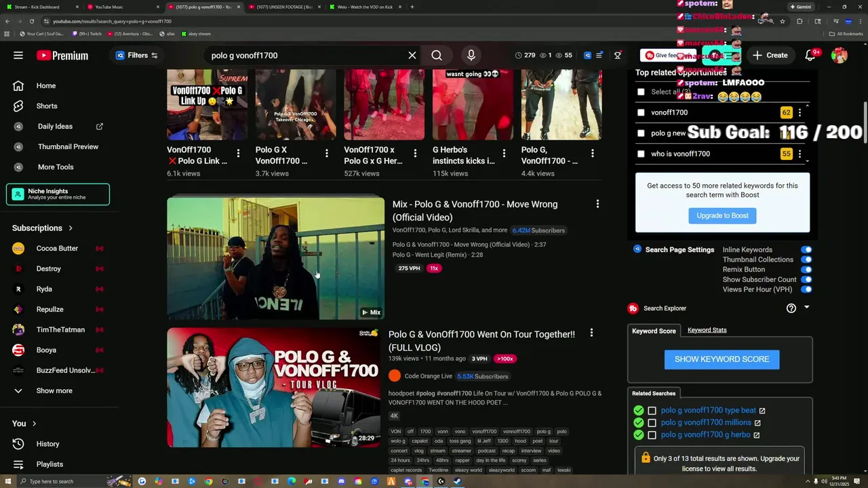
Task: Open polo g vonoff1700 type beat link
Action: (708, 411)
